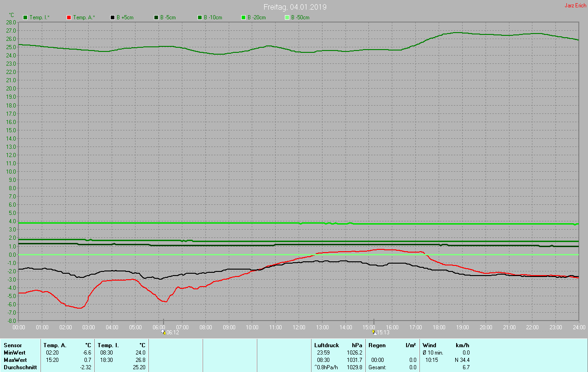The width and height of the screenshot is (588, 372).
Task: Click the B -50cm legend swatch
Action: pos(287,17)
